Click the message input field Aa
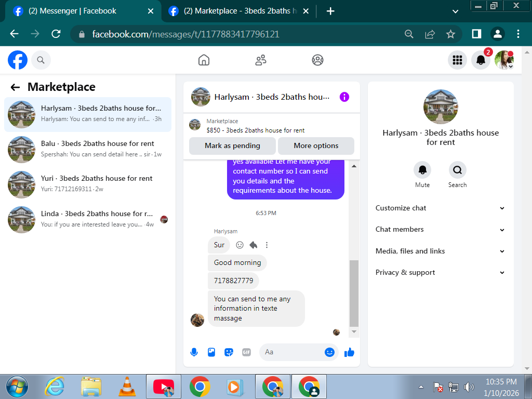Image resolution: width=532 pixels, height=399 pixels. (x=292, y=352)
